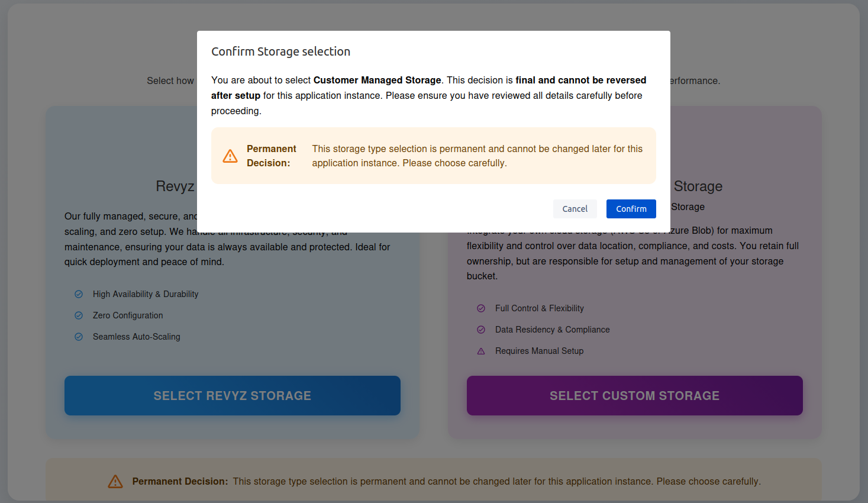The image size is (868, 503).
Task: Click the orange warning triangle in dialog
Action: tap(230, 156)
